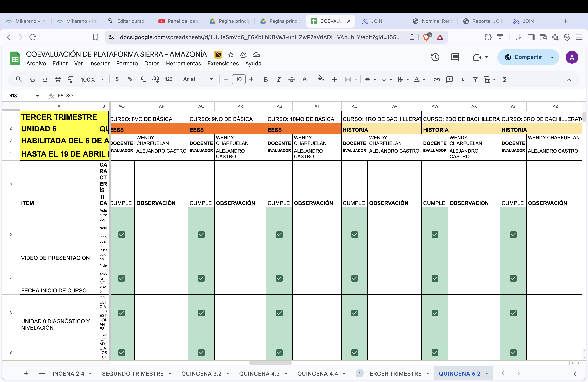Click the insert chart icon
588x382 pixels.
pos(462,80)
